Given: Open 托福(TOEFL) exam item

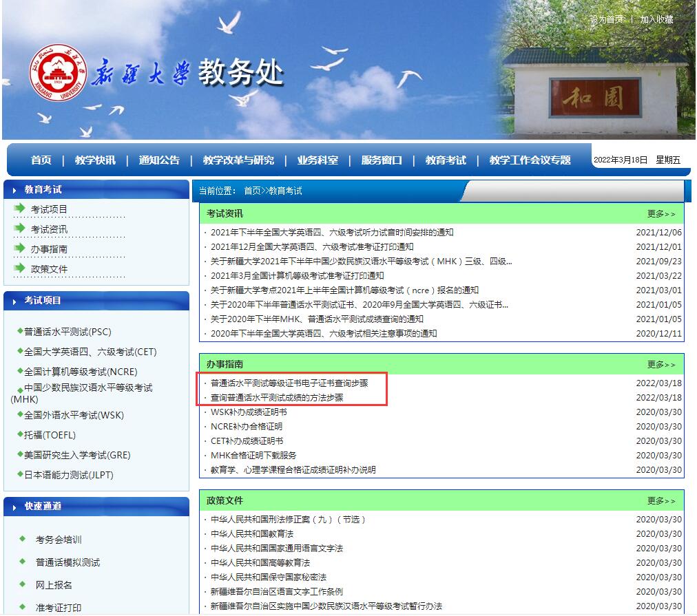Looking at the screenshot, I should click(50, 435).
